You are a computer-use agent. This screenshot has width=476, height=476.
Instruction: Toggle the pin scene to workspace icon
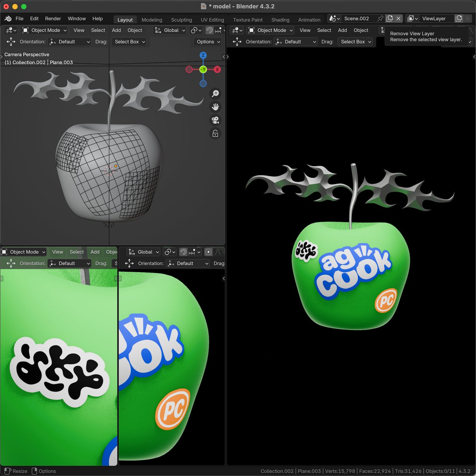coord(380,19)
